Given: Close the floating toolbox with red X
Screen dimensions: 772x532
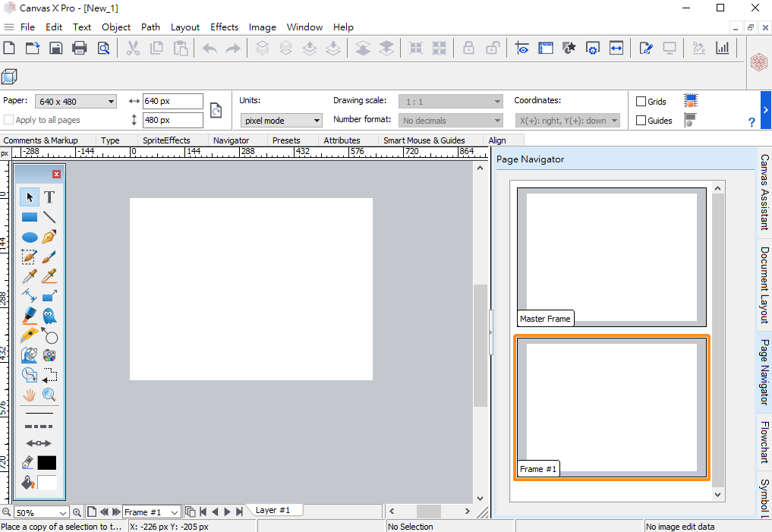Looking at the screenshot, I should click(x=57, y=175).
